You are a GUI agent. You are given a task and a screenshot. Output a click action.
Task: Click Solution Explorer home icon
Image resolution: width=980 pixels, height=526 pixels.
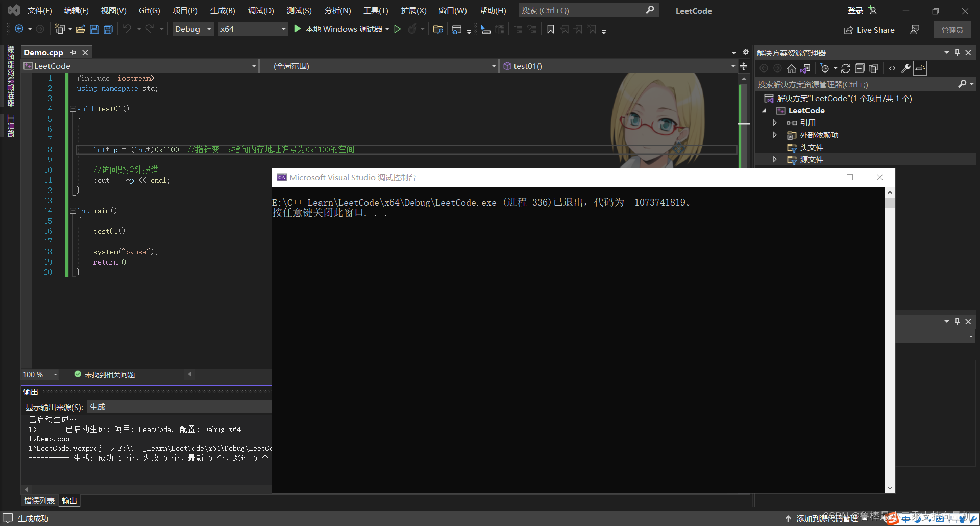coord(792,68)
